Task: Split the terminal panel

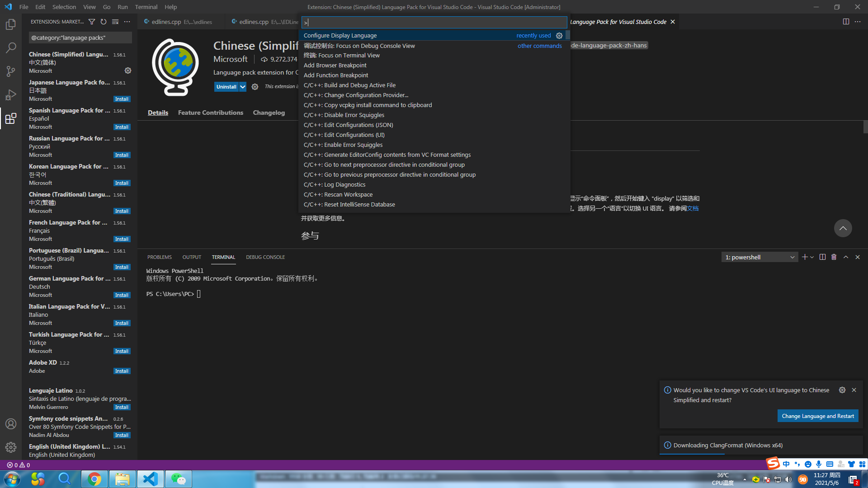Action: [822, 257]
